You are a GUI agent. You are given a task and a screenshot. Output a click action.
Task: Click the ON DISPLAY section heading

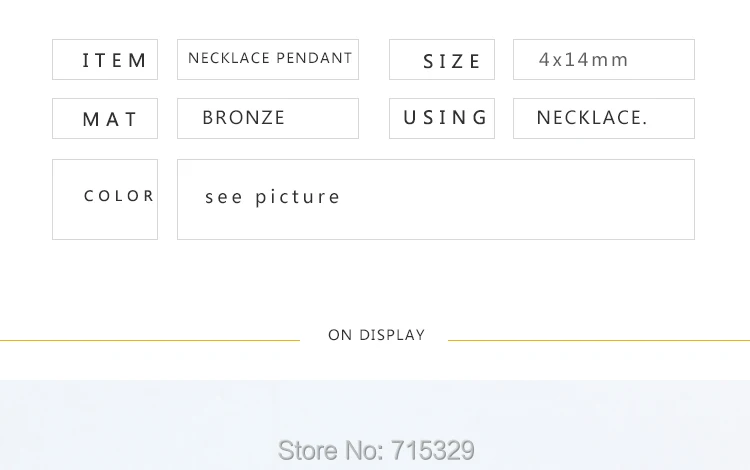pyautogui.click(x=376, y=335)
